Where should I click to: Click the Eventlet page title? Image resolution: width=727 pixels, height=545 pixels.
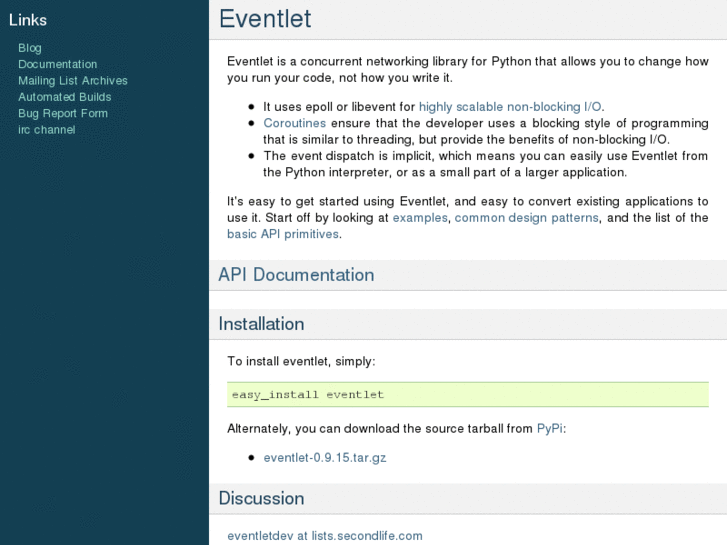265,19
